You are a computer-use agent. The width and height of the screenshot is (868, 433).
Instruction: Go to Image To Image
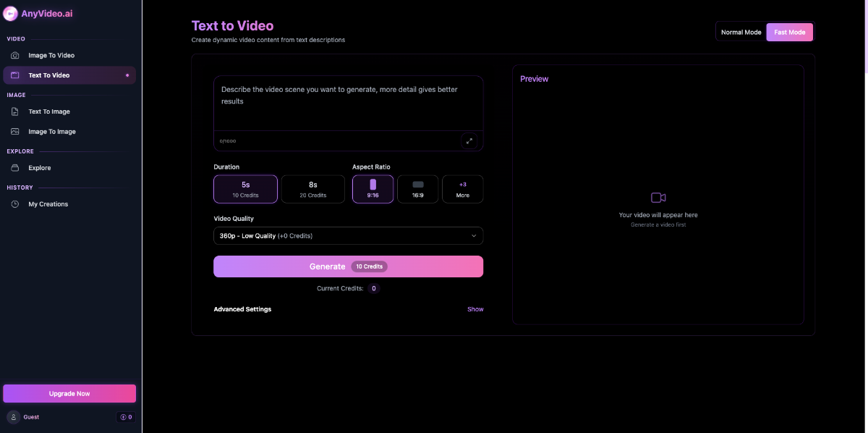tap(69, 132)
